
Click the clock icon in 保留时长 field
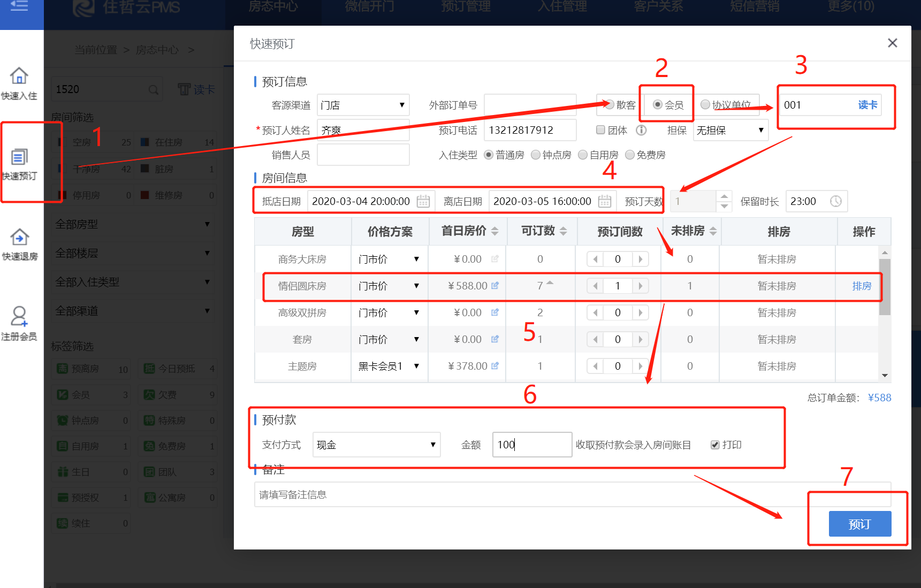click(836, 201)
